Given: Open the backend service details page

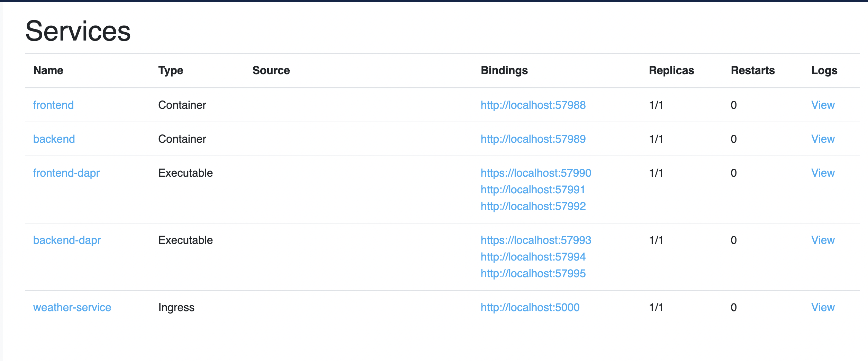Looking at the screenshot, I should 54,139.
